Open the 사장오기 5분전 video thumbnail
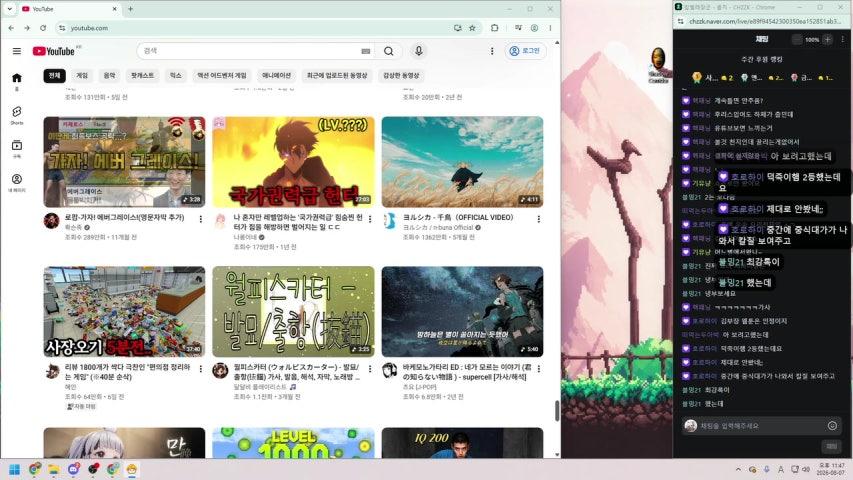This screenshot has height=480, width=853. point(125,312)
